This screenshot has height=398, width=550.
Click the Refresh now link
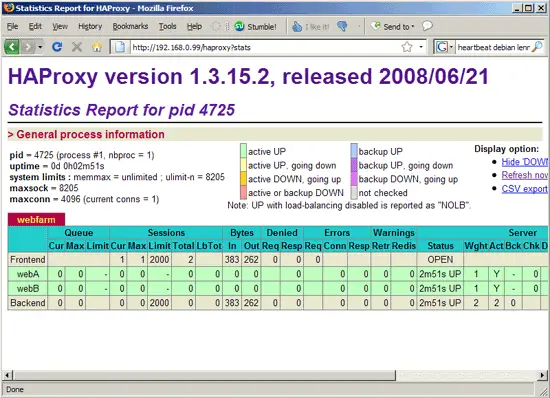pos(524,175)
